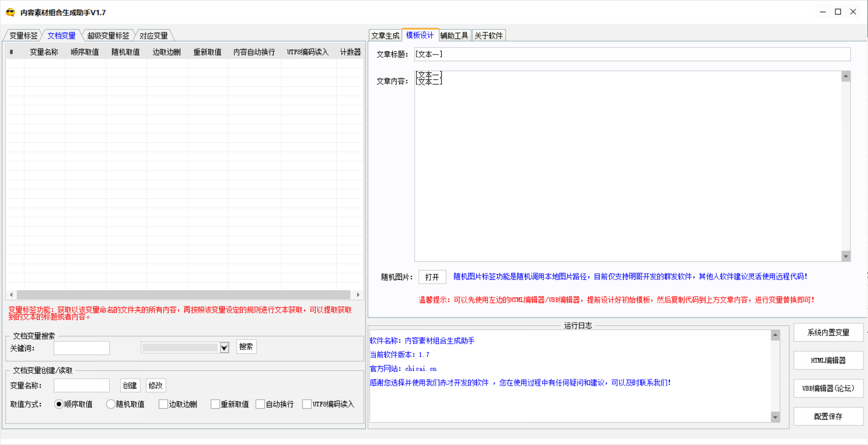The width and height of the screenshot is (868, 445).
Task: Click the 变量名称 column header
Action: [44, 52]
